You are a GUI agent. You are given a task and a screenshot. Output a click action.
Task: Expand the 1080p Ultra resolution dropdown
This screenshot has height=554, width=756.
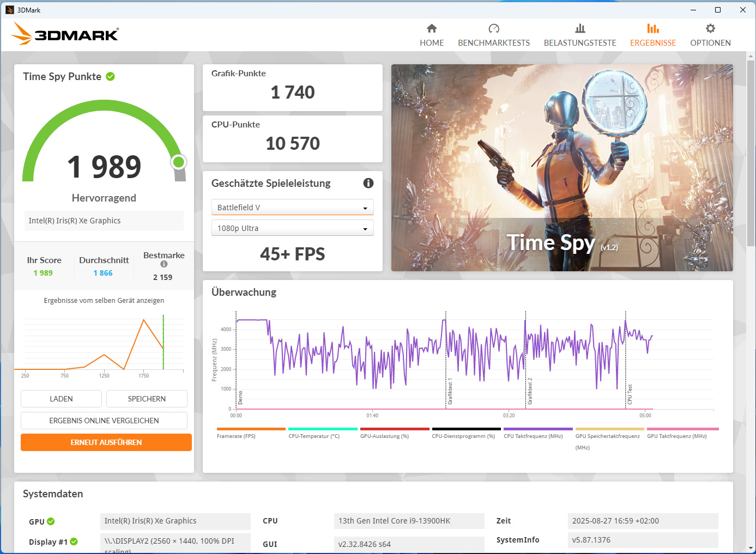pyautogui.click(x=292, y=228)
